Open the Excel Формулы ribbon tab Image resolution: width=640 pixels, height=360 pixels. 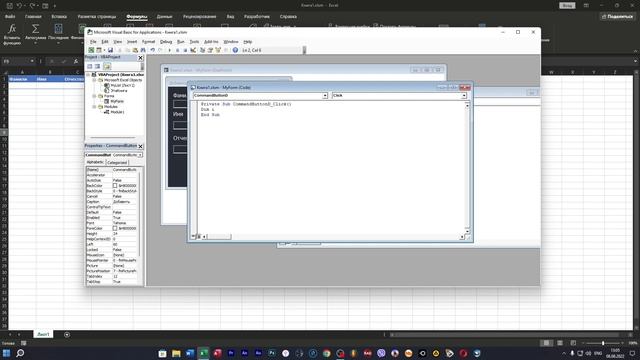(x=137, y=17)
